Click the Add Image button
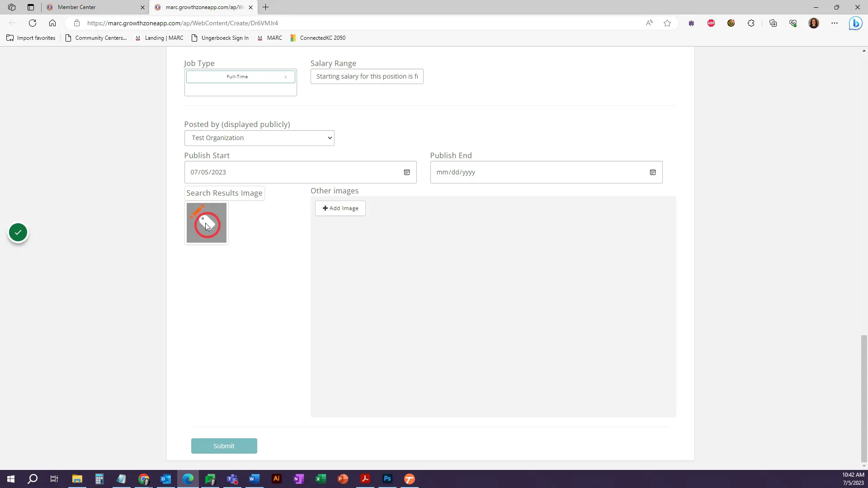 point(340,208)
